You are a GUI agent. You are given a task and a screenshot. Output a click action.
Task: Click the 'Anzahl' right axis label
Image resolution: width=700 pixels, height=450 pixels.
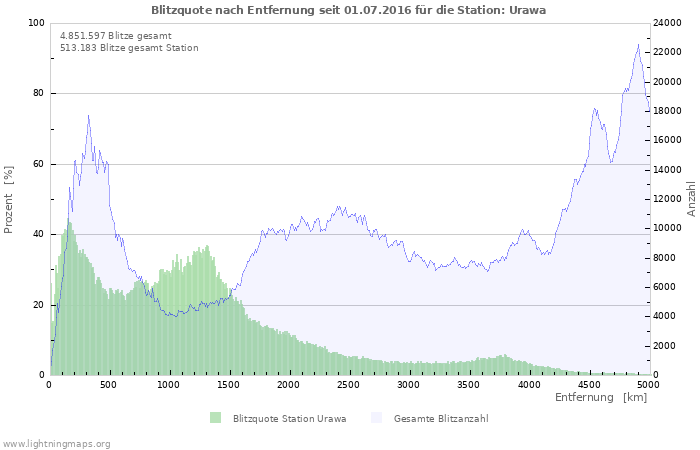tap(691, 199)
